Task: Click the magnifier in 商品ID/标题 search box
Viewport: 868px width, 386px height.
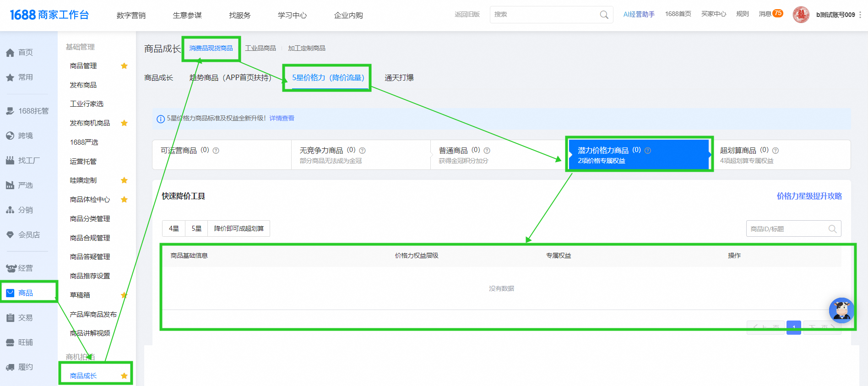Action: click(x=832, y=229)
